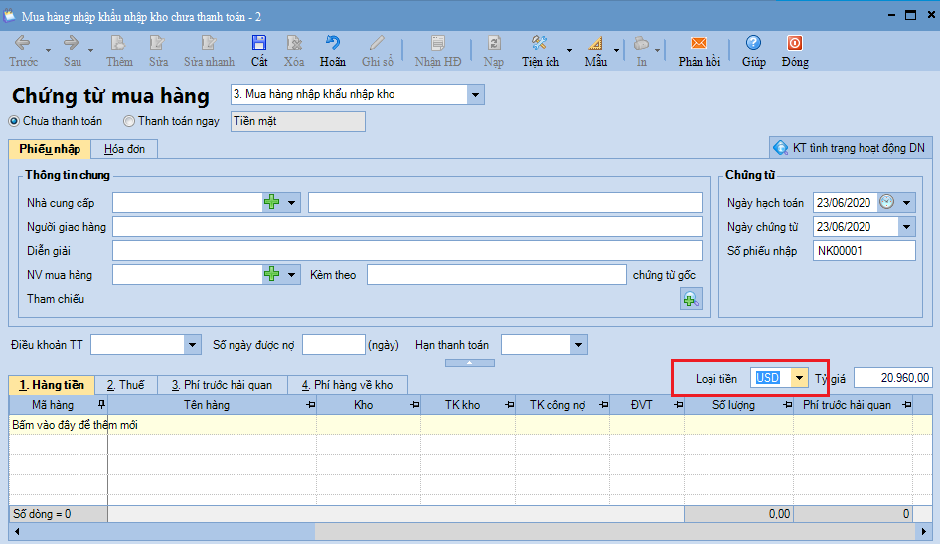
Task: Select the 3. Phí trước hải quan tab
Action: tap(222, 384)
